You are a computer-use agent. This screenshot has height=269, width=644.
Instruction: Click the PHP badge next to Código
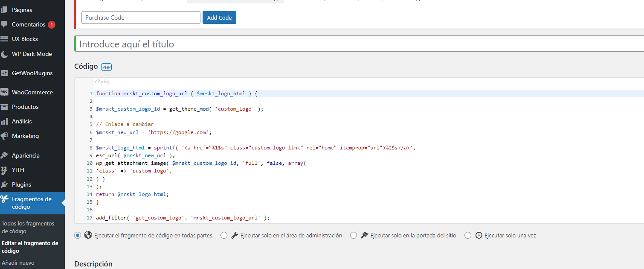pos(106,67)
